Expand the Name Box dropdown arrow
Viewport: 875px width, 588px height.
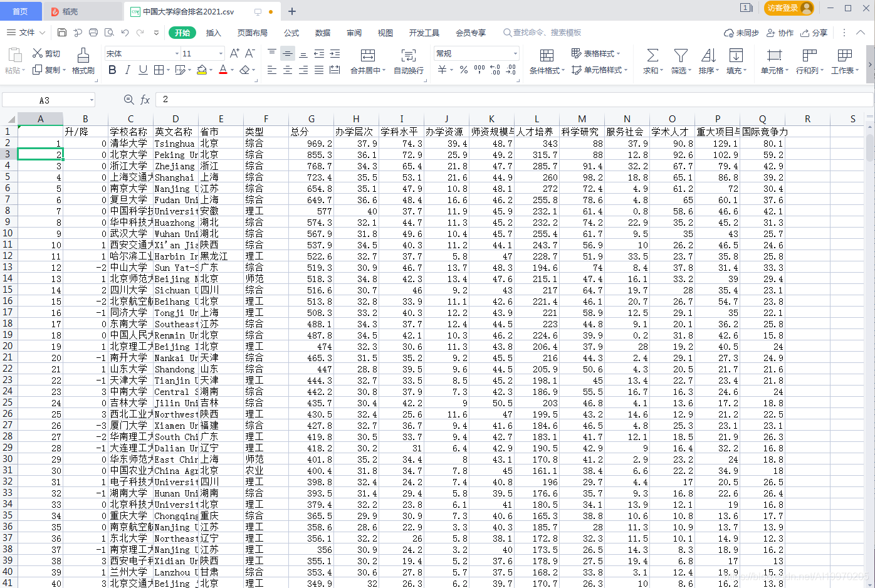[92, 100]
